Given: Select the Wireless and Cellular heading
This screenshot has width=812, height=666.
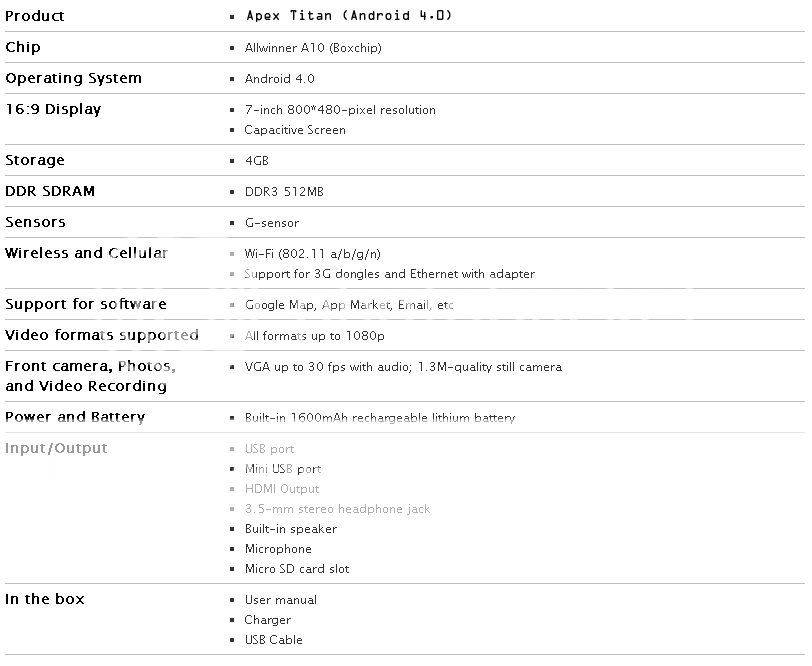Looking at the screenshot, I should tap(86, 253).
